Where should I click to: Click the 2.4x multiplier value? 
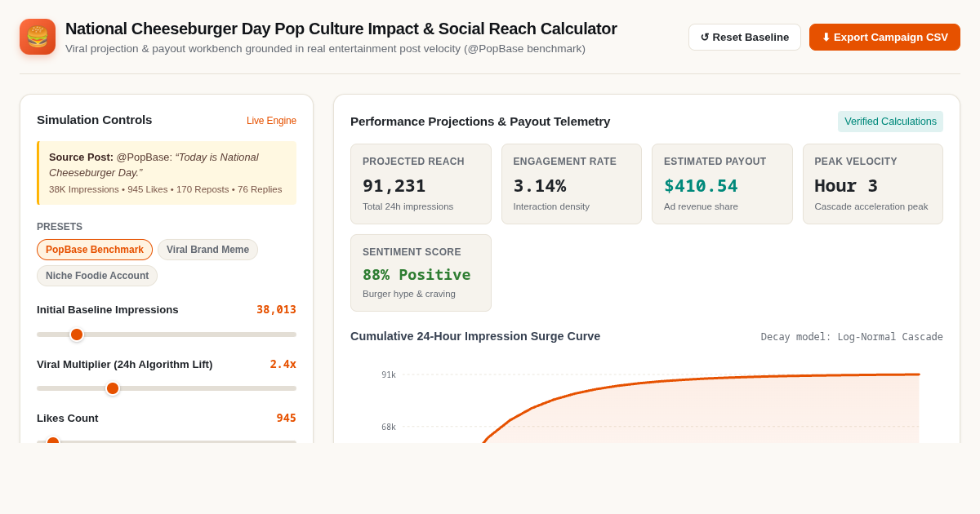[283, 364]
